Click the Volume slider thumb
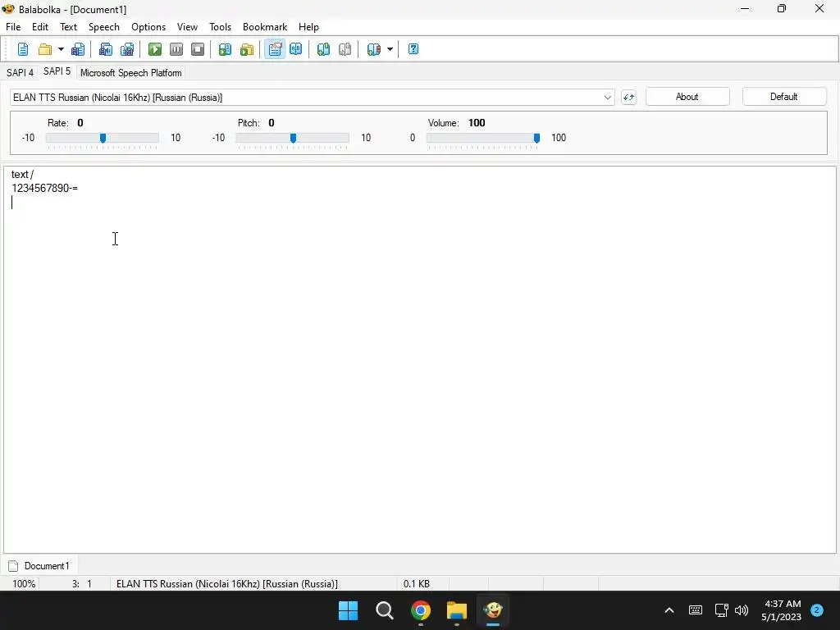Image resolution: width=840 pixels, height=630 pixels. pyautogui.click(x=536, y=138)
